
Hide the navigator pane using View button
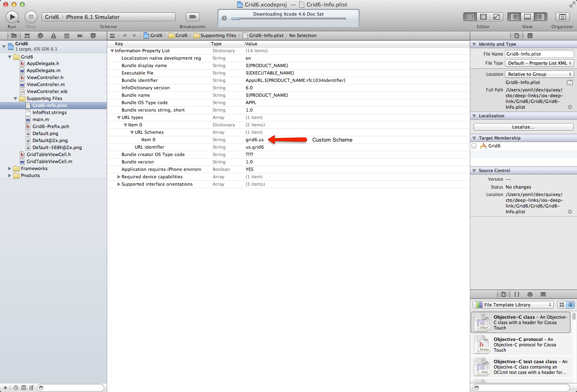[x=514, y=17]
